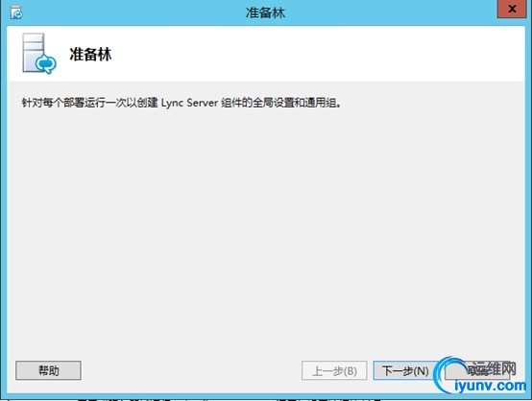This screenshot has width=532, height=401.
Task: Click the 取消 cancel button
Action: click(477, 370)
